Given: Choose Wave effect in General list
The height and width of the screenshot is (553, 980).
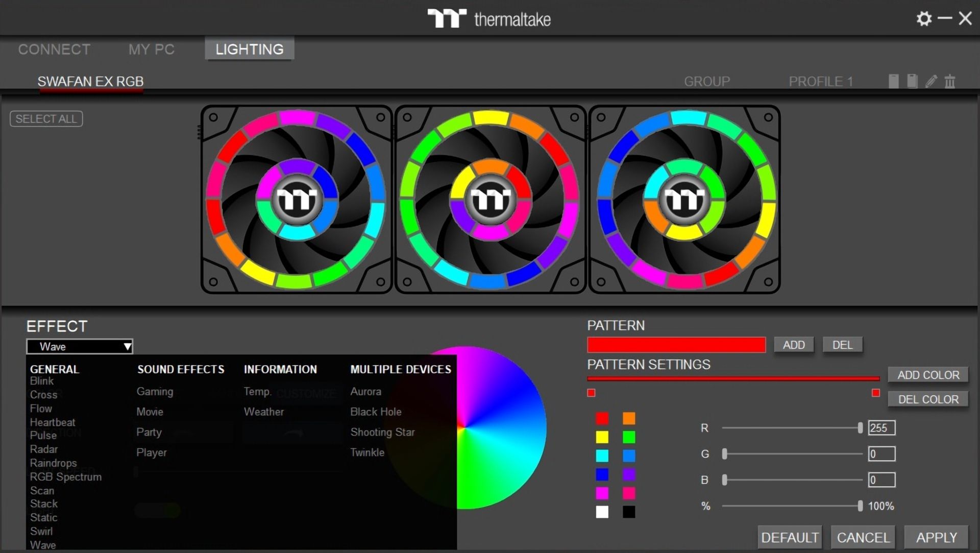Looking at the screenshot, I should point(43,545).
